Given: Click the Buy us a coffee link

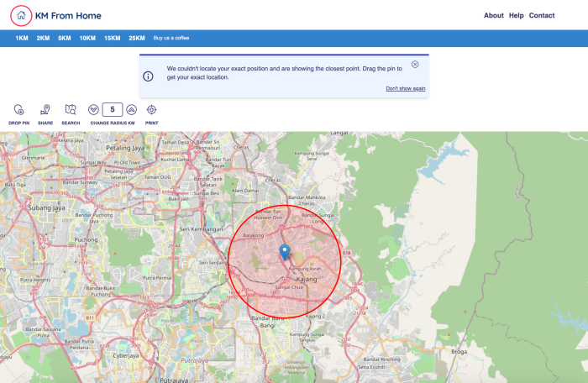Looking at the screenshot, I should click(x=171, y=38).
